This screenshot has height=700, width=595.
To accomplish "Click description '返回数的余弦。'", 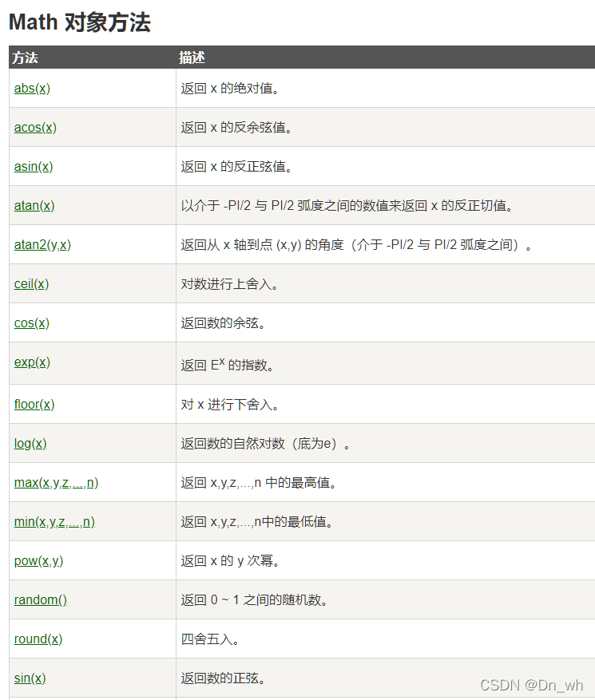I will point(224,323).
